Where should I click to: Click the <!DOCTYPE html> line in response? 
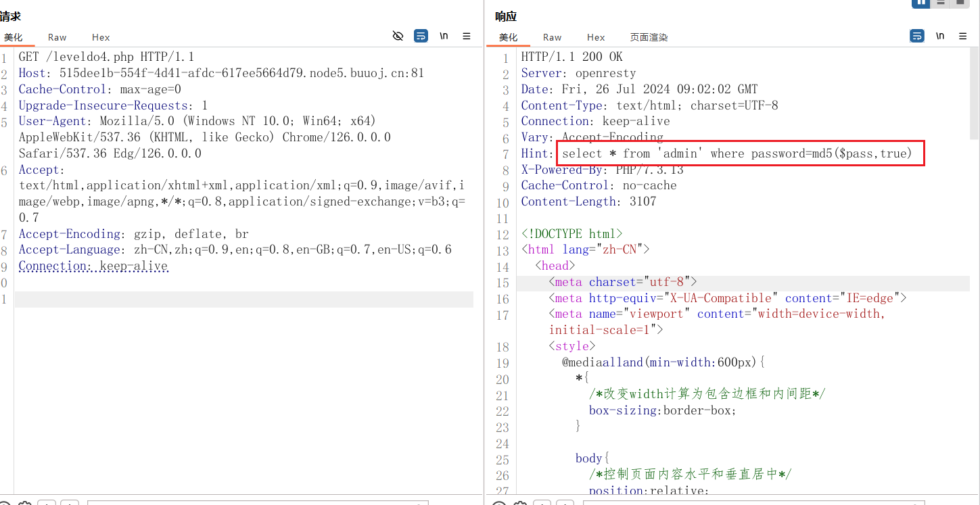tap(571, 234)
